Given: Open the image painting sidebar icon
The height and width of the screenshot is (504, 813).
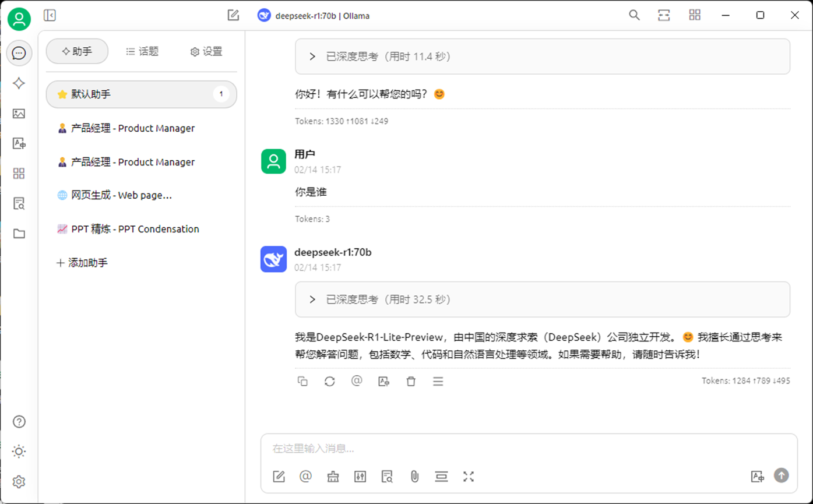Looking at the screenshot, I should click(x=19, y=114).
